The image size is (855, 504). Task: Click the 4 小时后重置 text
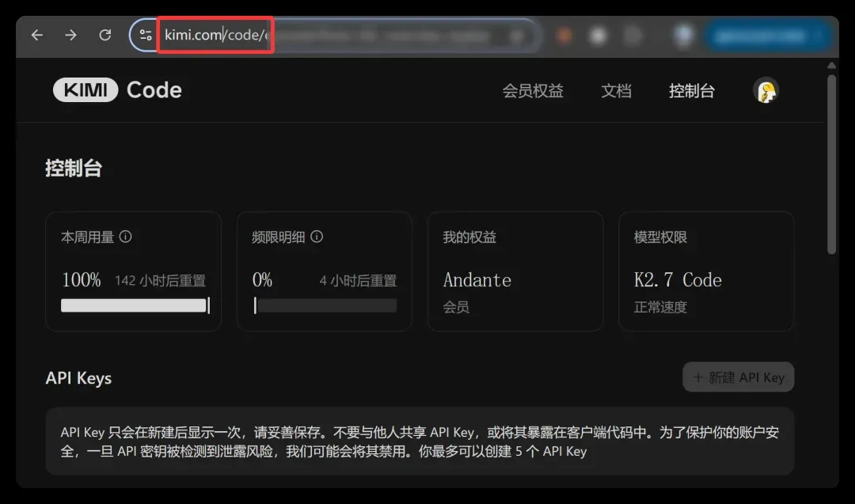tap(358, 281)
